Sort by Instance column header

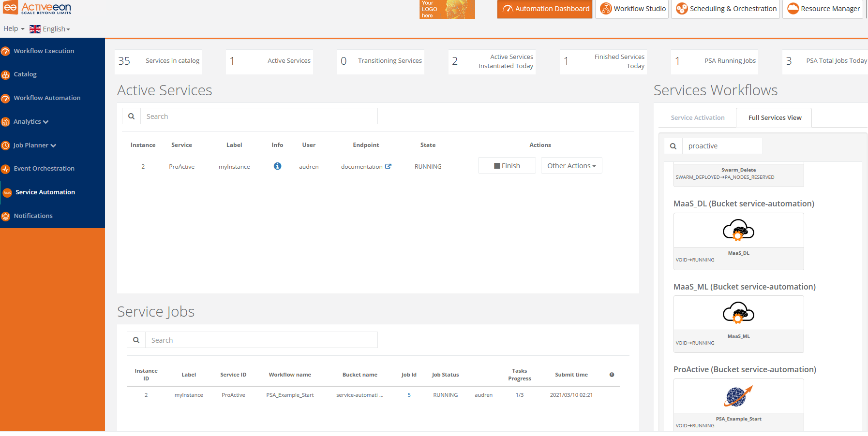click(x=143, y=145)
